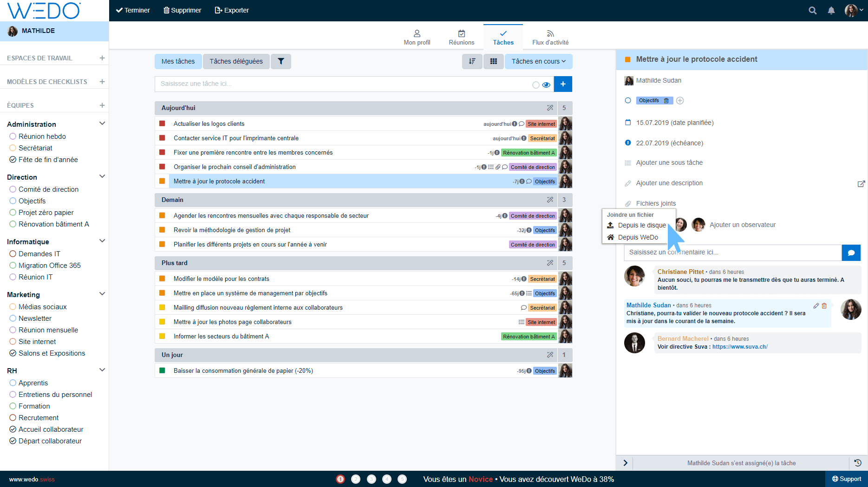
Task: Click the sort order icon
Action: [x=472, y=61]
